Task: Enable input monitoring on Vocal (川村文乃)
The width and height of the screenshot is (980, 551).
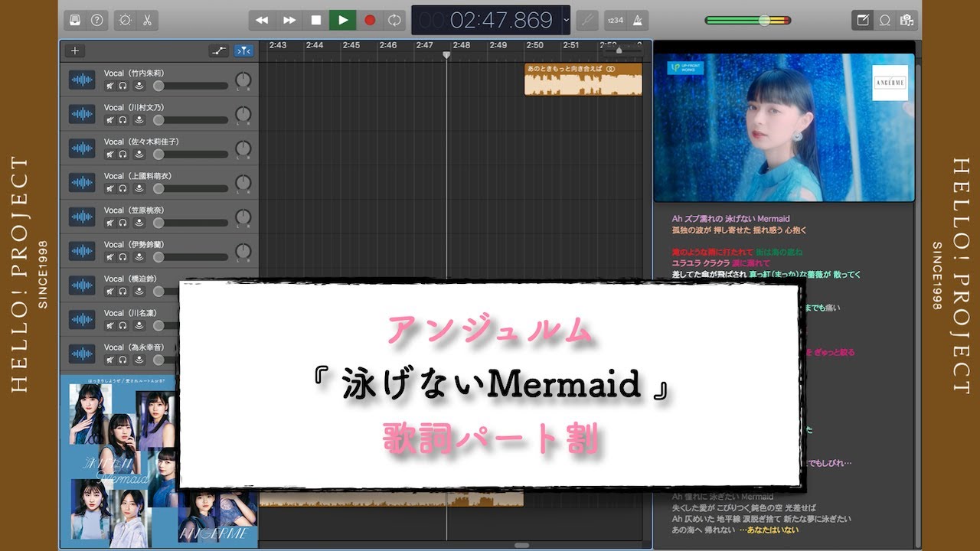Action: 139,120
